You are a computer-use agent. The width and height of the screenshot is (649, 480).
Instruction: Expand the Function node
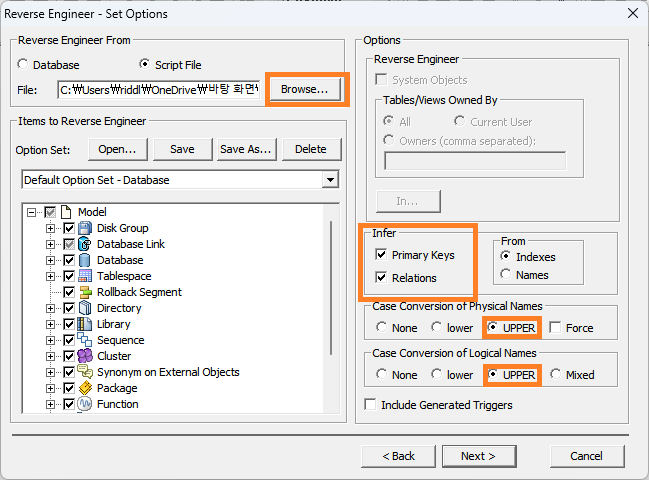pos(50,404)
